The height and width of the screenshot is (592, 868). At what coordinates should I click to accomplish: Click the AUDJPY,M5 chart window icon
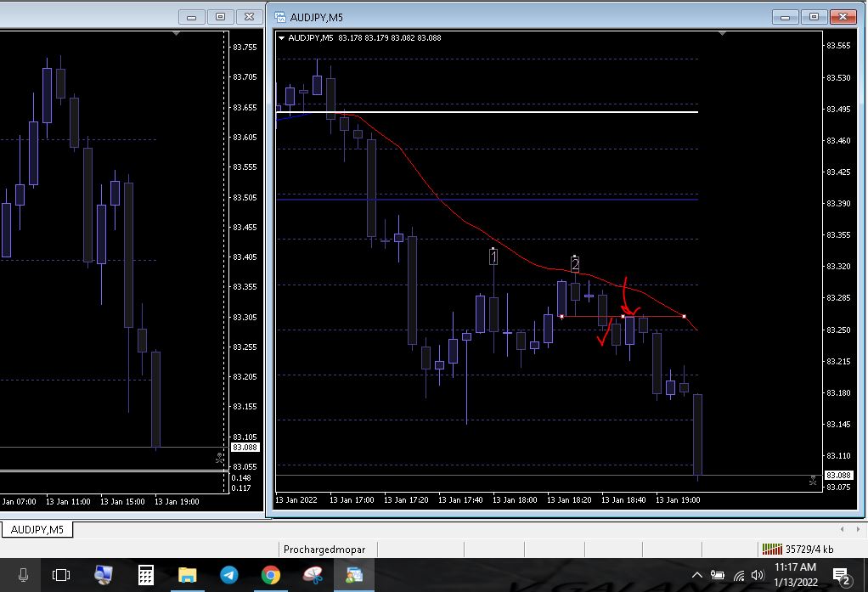(x=280, y=17)
